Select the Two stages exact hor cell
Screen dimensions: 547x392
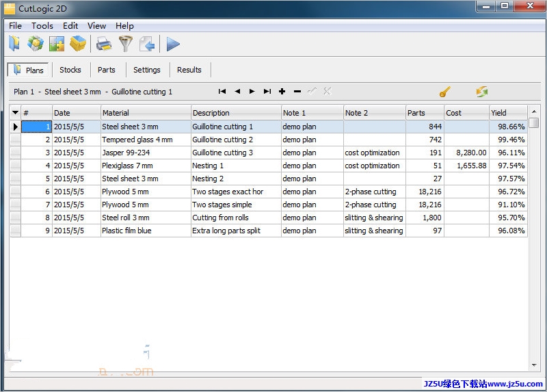(236, 192)
